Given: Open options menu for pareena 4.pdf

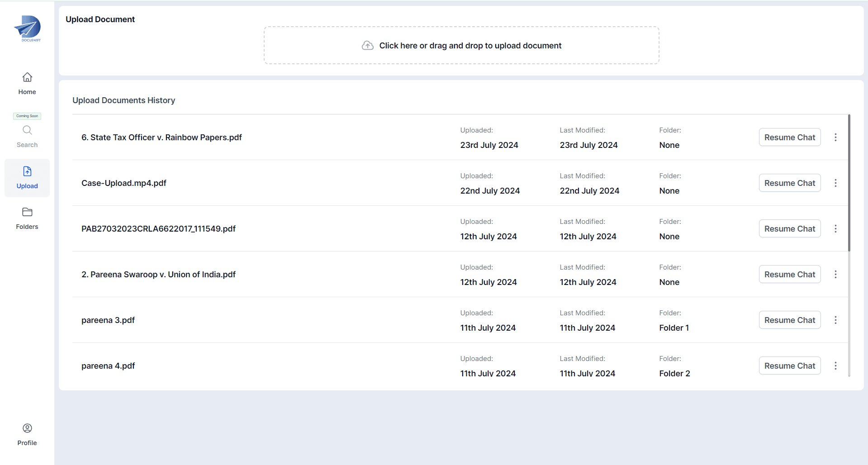Looking at the screenshot, I should [x=835, y=365].
